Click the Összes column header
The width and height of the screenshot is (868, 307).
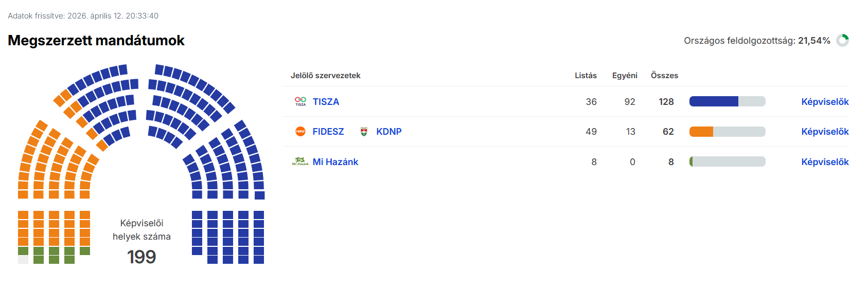pos(664,76)
